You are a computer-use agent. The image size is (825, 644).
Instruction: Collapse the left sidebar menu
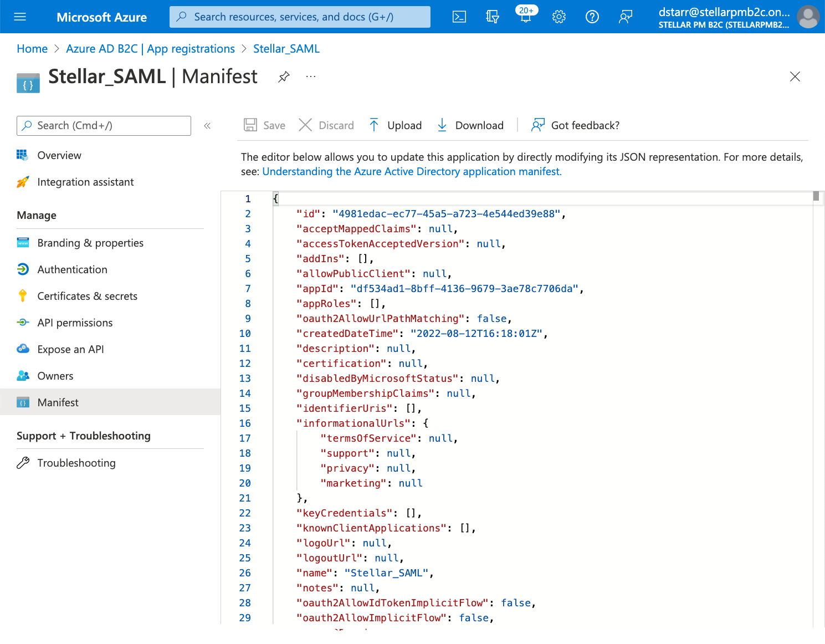pyautogui.click(x=207, y=126)
